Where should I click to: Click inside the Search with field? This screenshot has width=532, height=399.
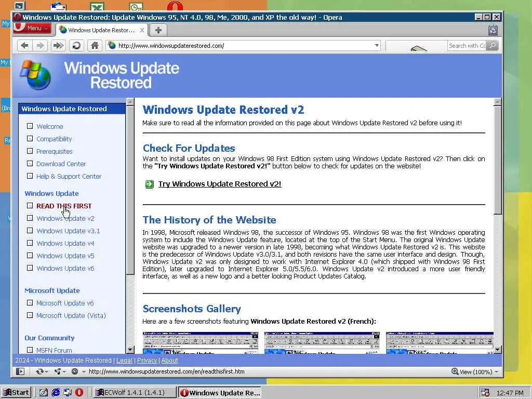(467, 46)
